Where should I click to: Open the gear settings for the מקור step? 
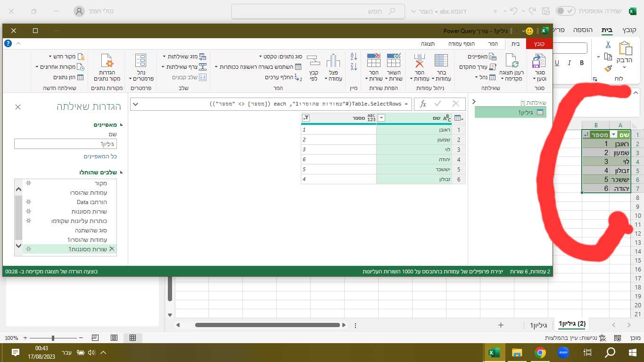[x=29, y=183]
